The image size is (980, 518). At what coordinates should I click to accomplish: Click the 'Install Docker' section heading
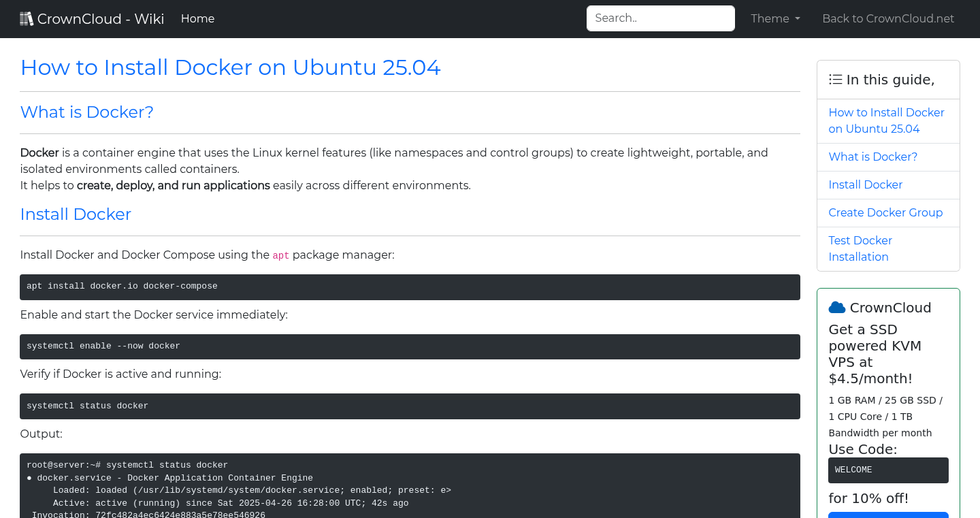click(x=76, y=214)
